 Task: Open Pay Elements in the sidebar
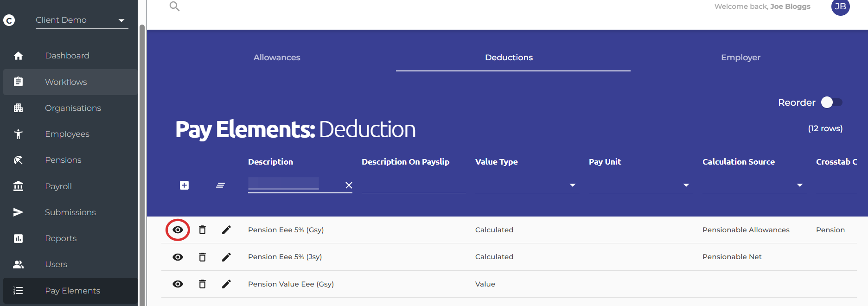70,291
